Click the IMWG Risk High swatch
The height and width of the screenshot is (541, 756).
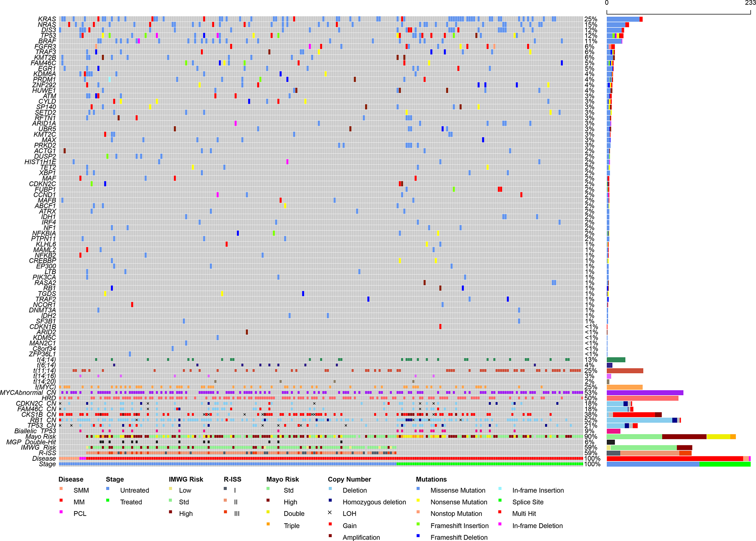(170, 512)
